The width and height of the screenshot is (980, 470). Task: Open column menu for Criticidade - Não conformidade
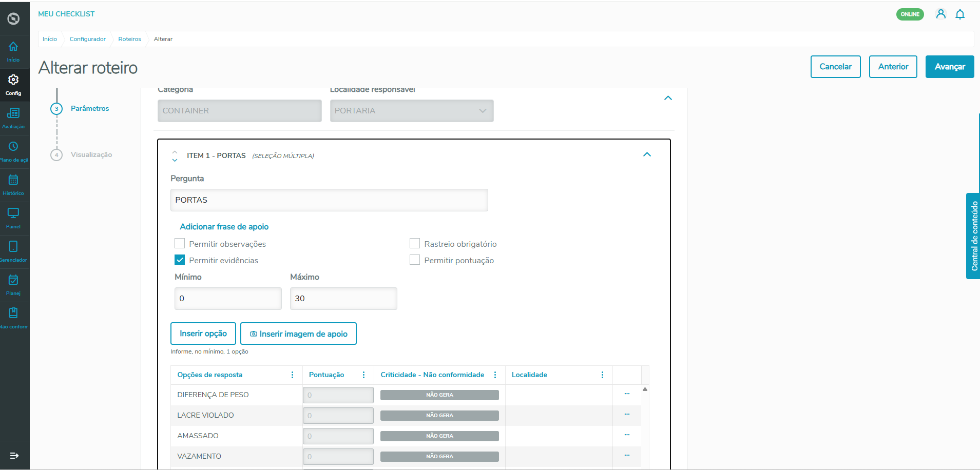pyautogui.click(x=495, y=375)
